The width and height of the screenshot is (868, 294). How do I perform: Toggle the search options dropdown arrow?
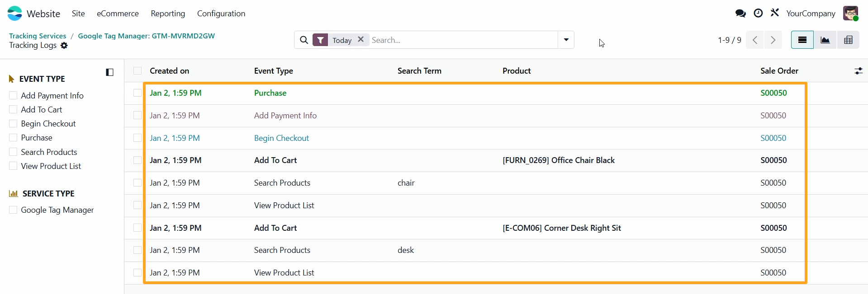click(566, 40)
